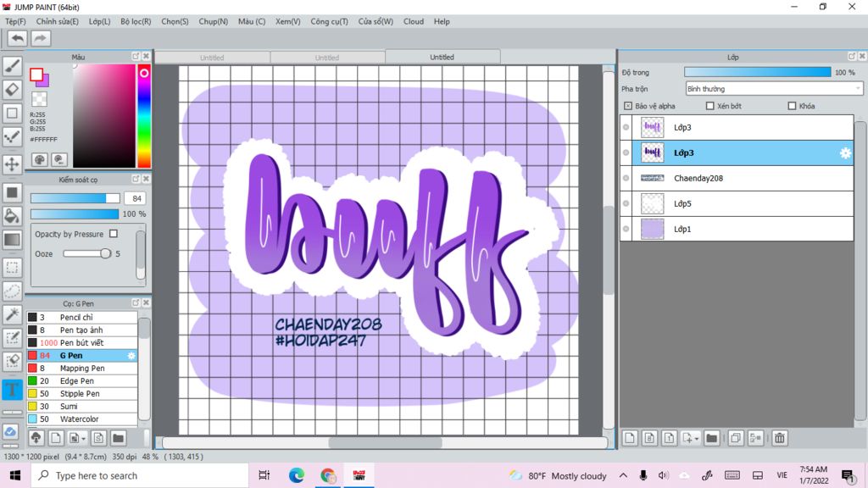Activate the Magic Wand tool
The width and height of the screenshot is (868, 488).
pyautogui.click(x=12, y=314)
